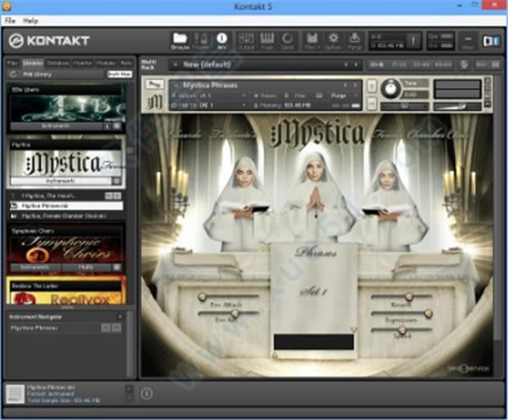This screenshot has height=420, width=508.
Task: Click the Info toolbar icon
Action: pyautogui.click(x=222, y=41)
